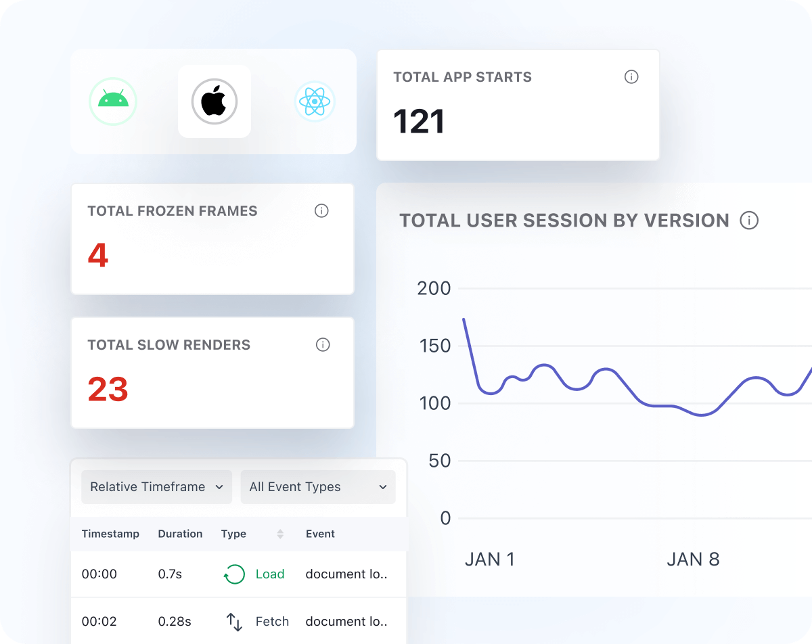Click the green Load event icon
The image size is (812, 644).
pos(234,574)
